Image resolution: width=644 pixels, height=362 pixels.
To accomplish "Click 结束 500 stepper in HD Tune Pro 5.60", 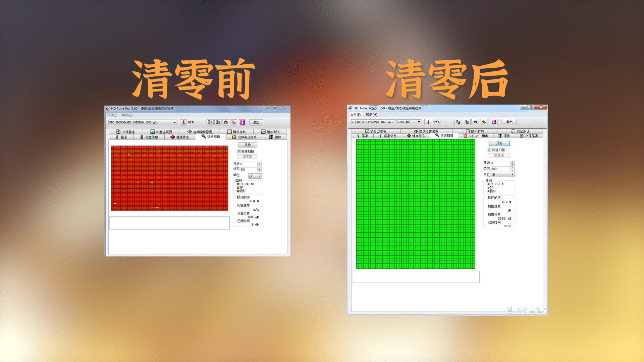I will [259, 170].
